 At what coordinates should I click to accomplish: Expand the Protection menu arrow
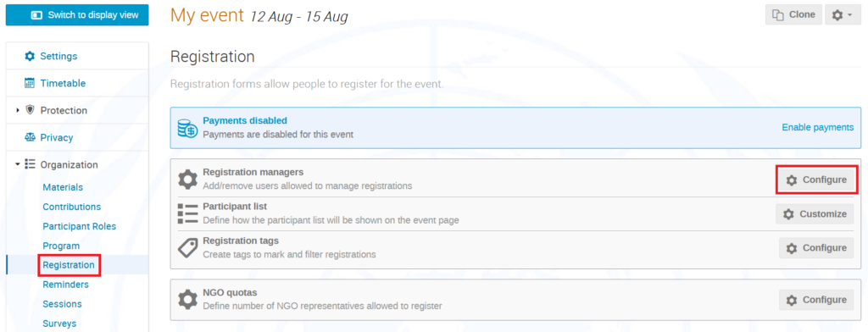(19, 111)
